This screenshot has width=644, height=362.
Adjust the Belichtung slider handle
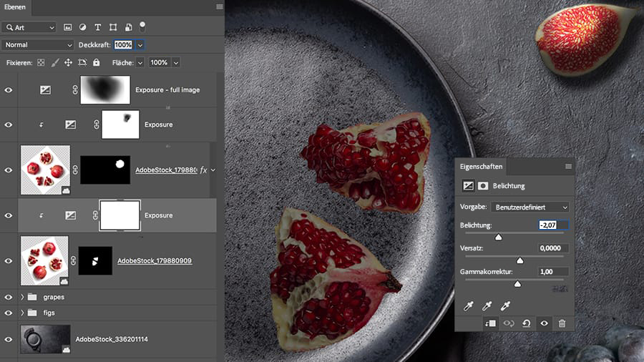[498, 238]
